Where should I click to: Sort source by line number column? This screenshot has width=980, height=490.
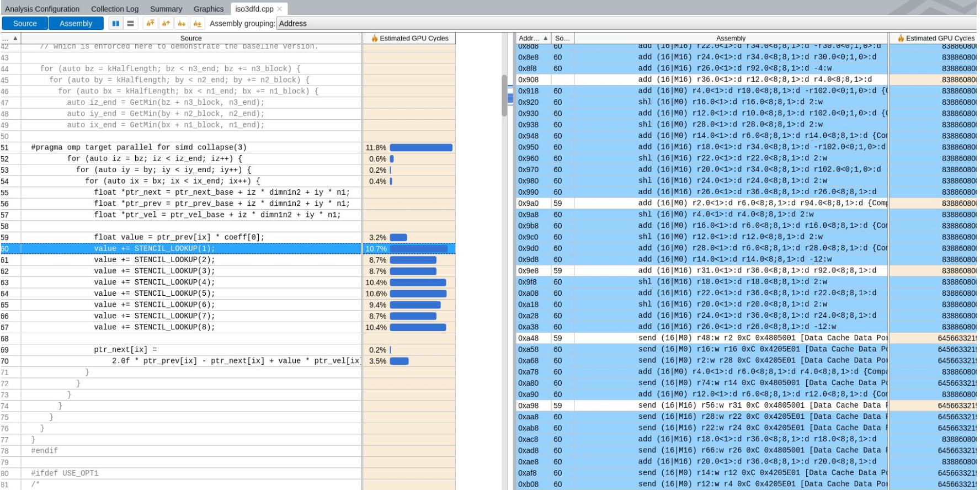pos(10,38)
